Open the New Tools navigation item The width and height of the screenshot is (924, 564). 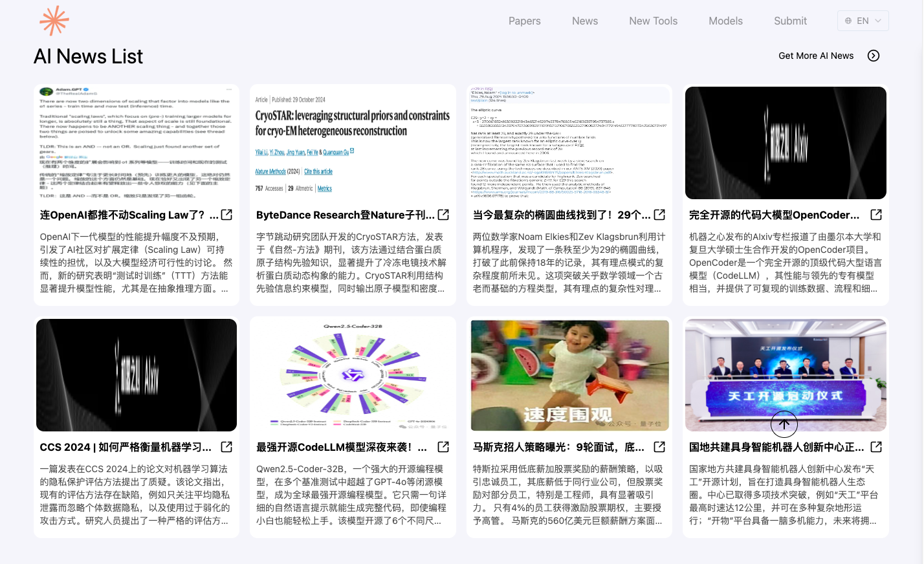click(x=653, y=21)
